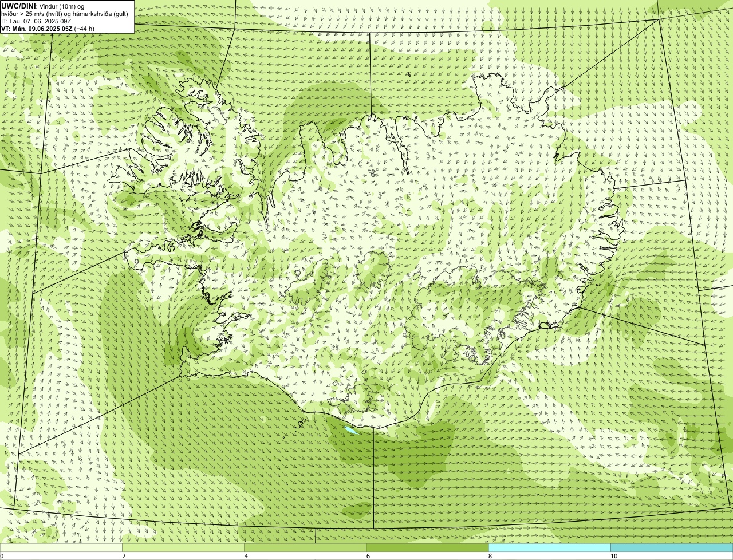The width and height of the screenshot is (733, 560).
Task: Click the 4–6 m/s green legend segment
Action: pyautogui.click(x=305, y=547)
